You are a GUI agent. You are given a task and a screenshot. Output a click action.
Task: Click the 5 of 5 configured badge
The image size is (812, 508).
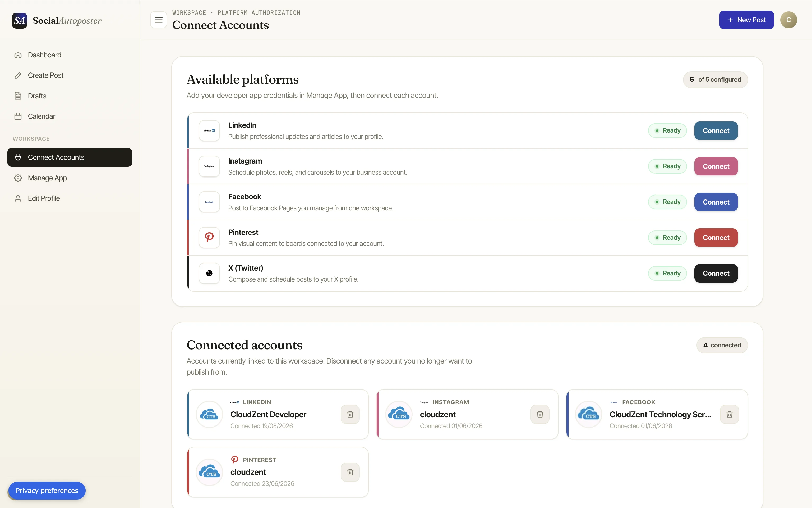tap(715, 80)
